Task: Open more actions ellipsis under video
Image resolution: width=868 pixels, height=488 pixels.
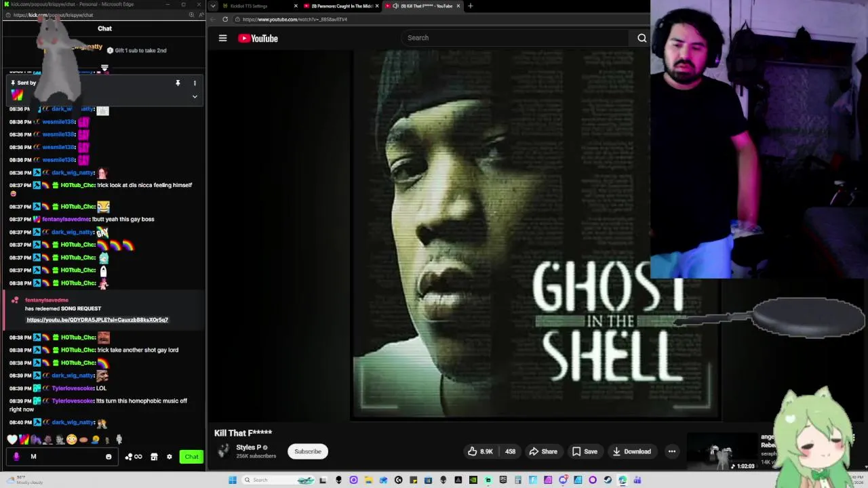Action: coord(671,451)
